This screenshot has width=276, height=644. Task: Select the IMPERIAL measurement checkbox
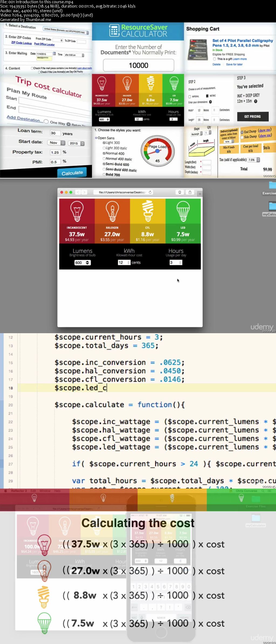190,96
